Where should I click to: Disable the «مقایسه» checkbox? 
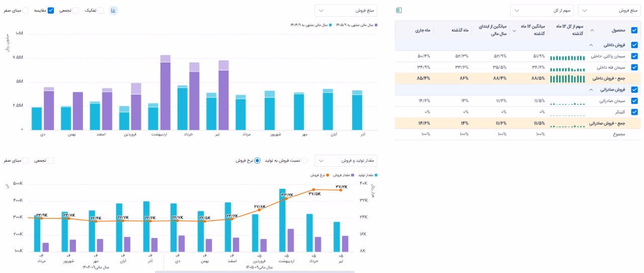tap(51, 11)
